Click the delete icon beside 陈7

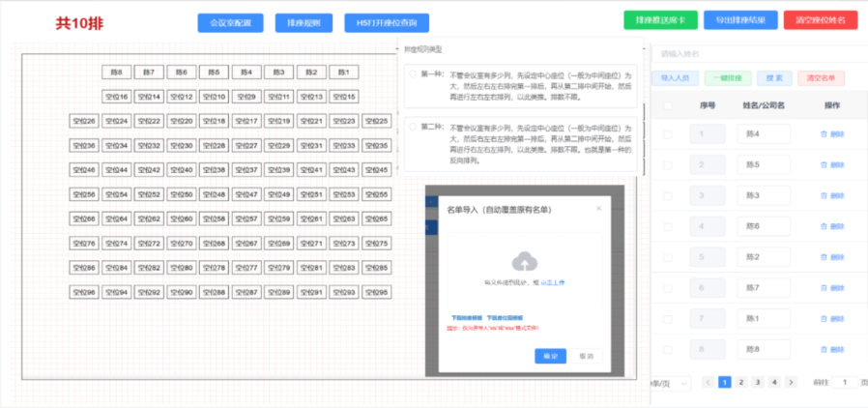tap(823, 288)
